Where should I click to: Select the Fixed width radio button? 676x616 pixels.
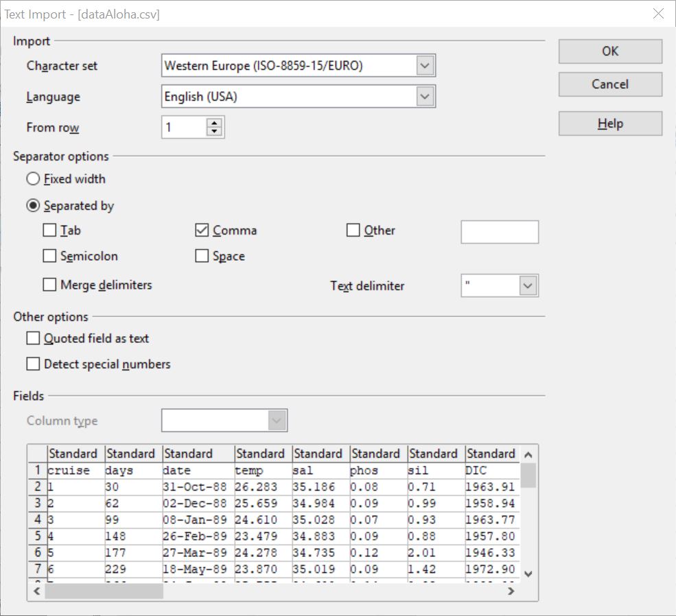pyautogui.click(x=32, y=179)
